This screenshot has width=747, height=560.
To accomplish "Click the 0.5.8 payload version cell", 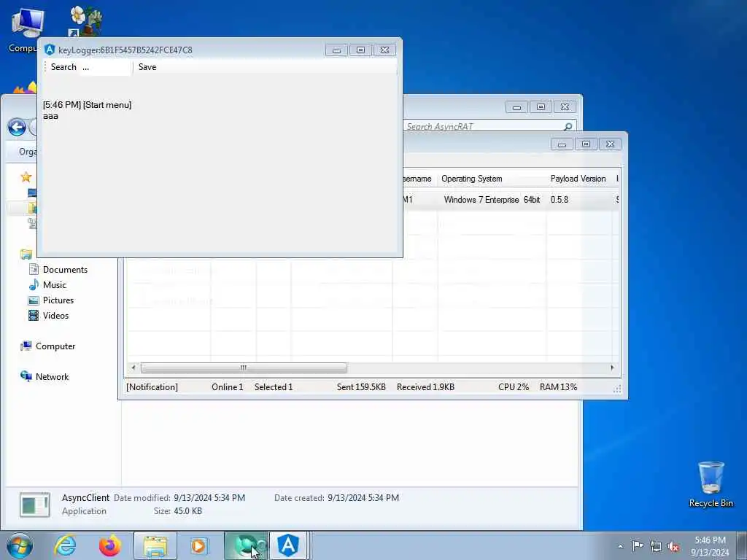I will pyautogui.click(x=560, y=200).
